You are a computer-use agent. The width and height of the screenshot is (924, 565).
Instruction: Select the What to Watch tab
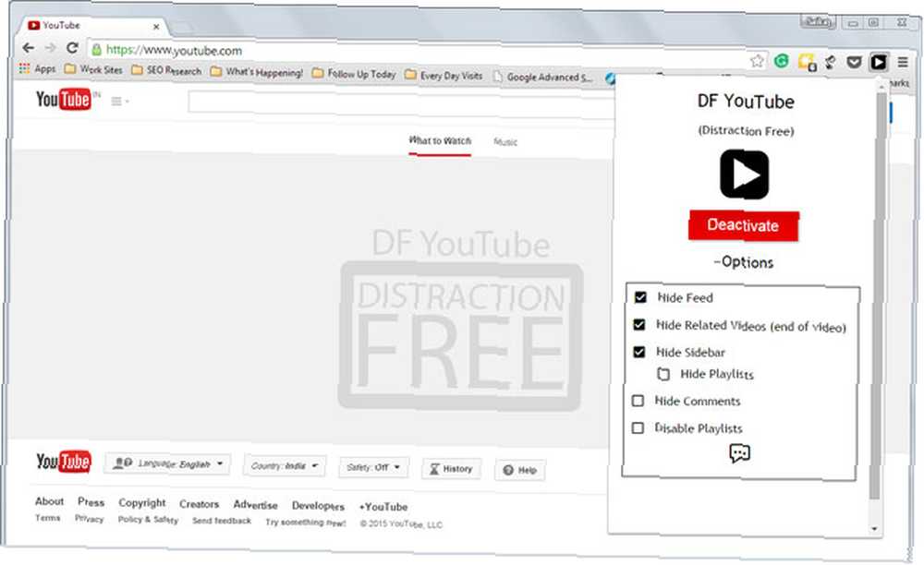click(440, 141)
